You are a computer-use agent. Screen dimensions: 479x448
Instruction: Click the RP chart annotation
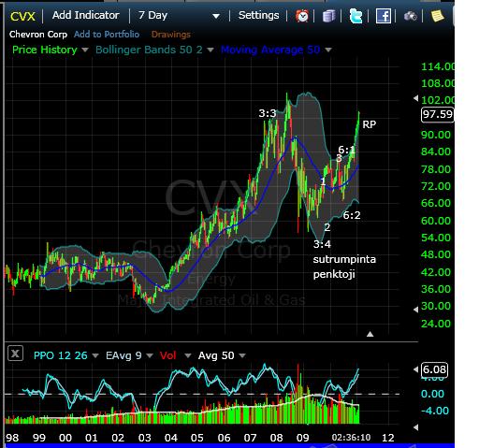pyautogui.click(x=370, y=124)
